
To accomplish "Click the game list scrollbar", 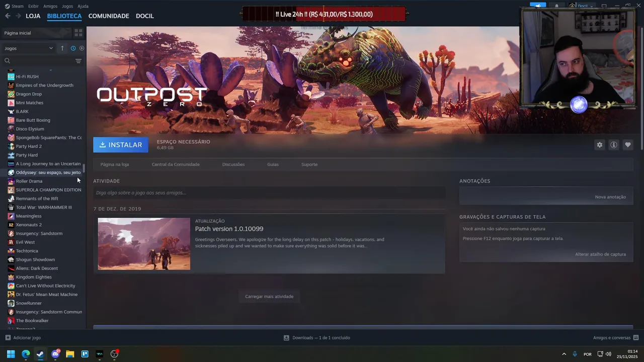I will click(x=84, y=168).
